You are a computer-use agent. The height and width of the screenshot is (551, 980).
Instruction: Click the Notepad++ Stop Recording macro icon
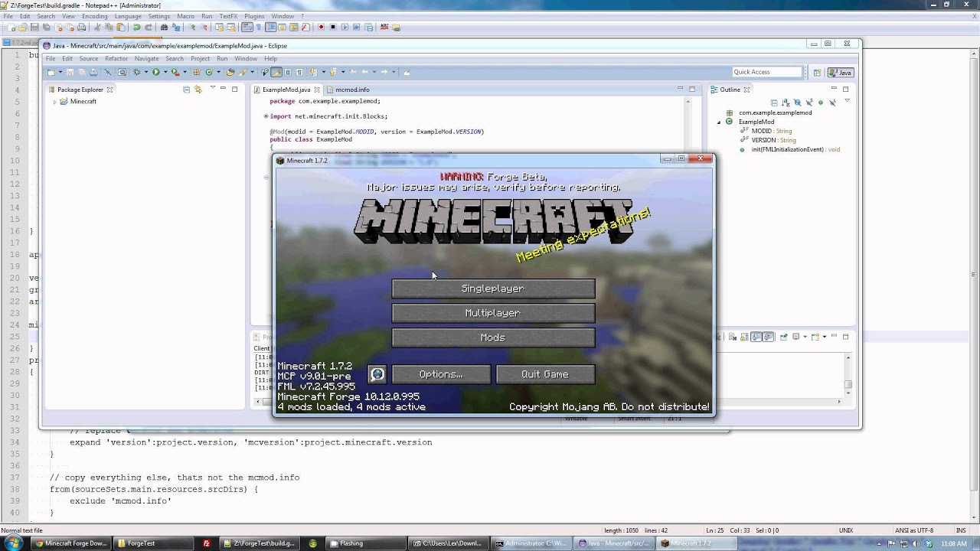tap(333, 27)
